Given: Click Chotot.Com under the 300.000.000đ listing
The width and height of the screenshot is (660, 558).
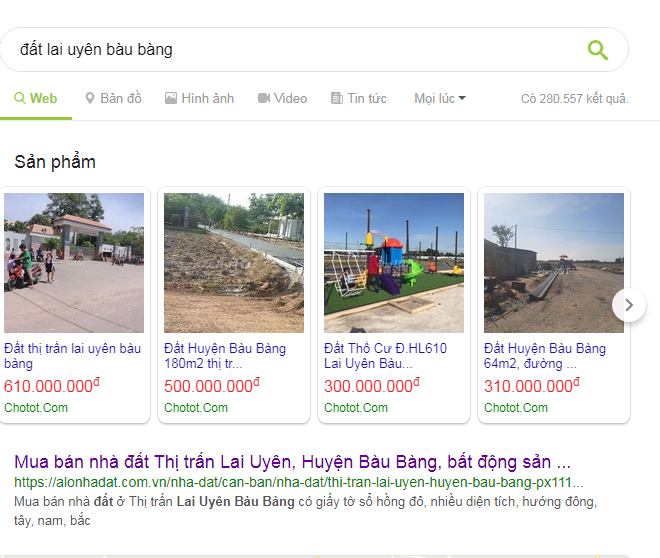Looking at the screenshot, I should pyautogui.click(x=356, y=408).
